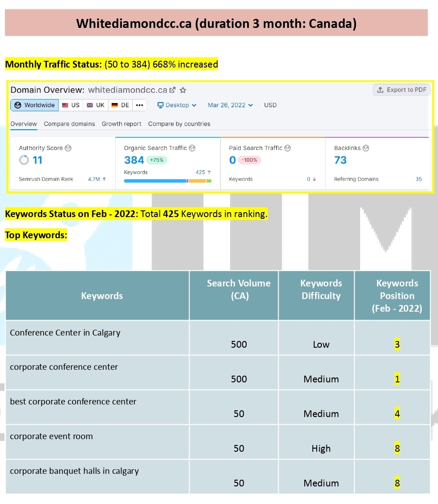Open the Desktop device dropdown

pos(177,105)
